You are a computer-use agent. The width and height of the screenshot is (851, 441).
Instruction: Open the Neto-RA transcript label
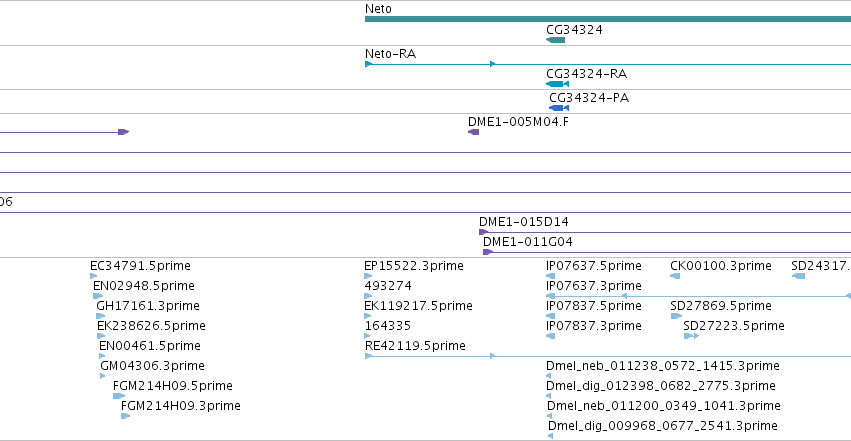click(x=390, y=54)
